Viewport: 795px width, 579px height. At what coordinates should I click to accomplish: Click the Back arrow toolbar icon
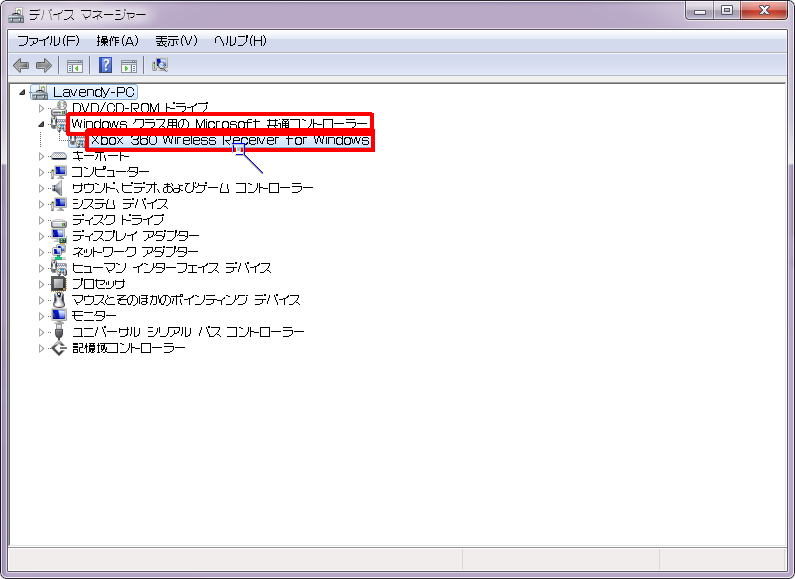point(21,65)
